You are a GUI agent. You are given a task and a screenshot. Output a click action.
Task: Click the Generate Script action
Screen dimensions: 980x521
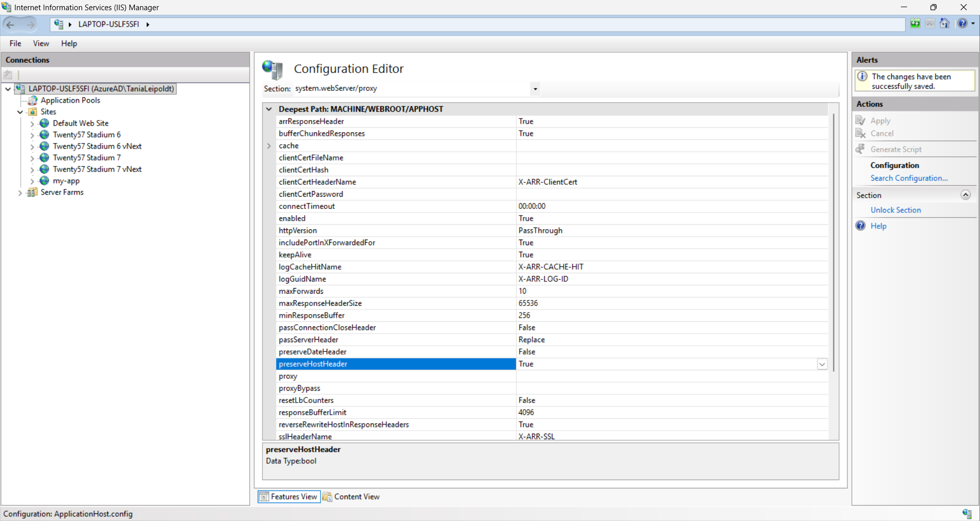coord(896,149)
